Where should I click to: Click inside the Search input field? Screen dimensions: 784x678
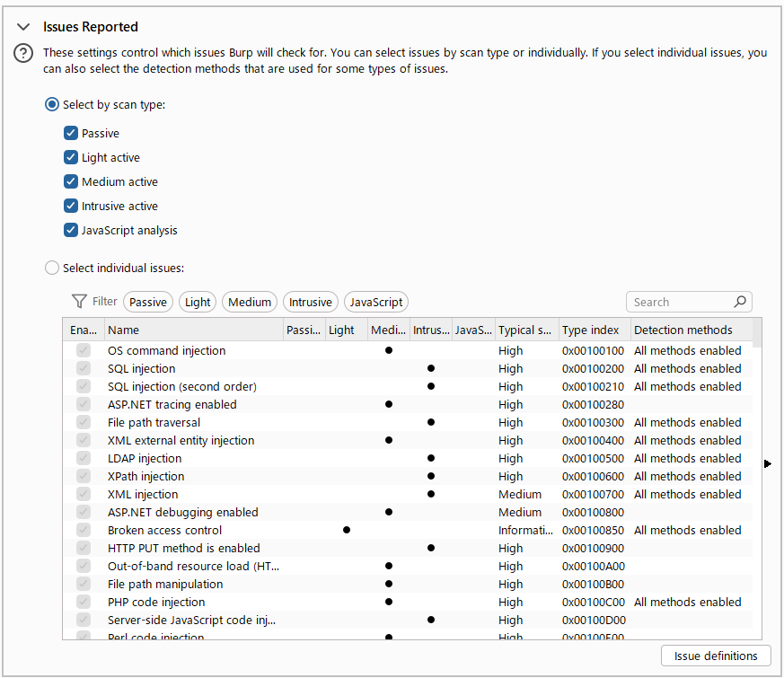point(674,301)
